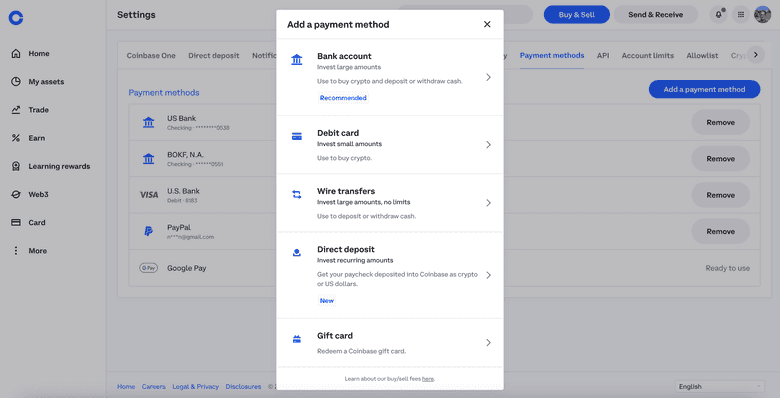The image size is (780, 398).
Task: Open the notifications bell icon
Action: pyautogui.click(x=718, y=14)
